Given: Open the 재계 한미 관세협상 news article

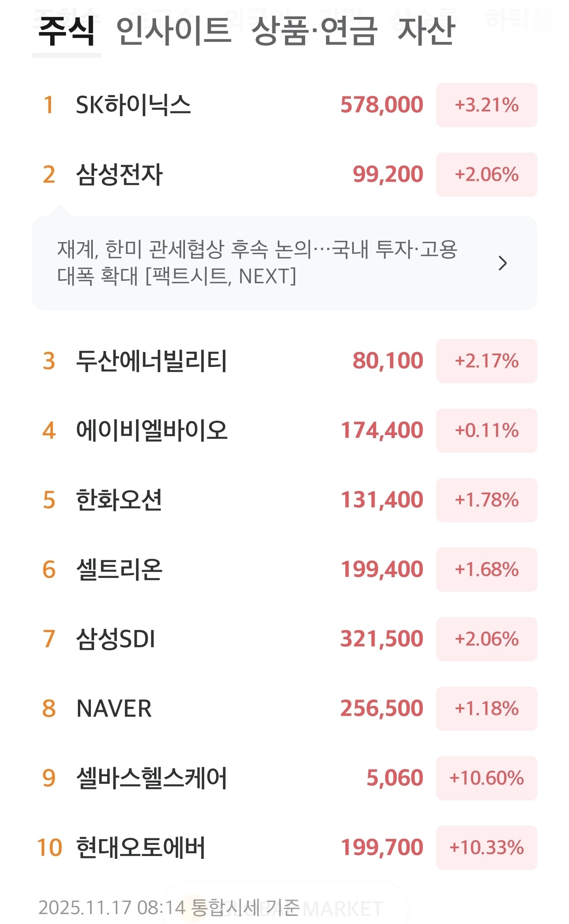Looking at the screenshot, I should [x=257, y=262].
